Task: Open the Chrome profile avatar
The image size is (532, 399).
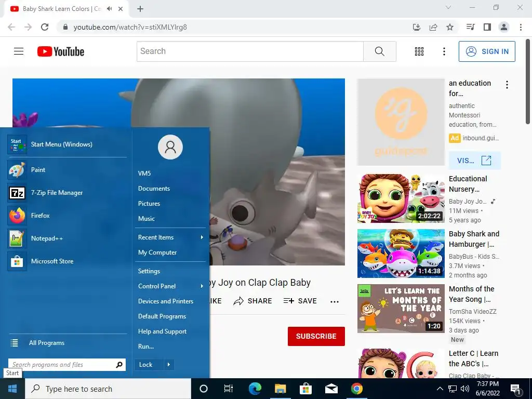Action: click(504, 27)
